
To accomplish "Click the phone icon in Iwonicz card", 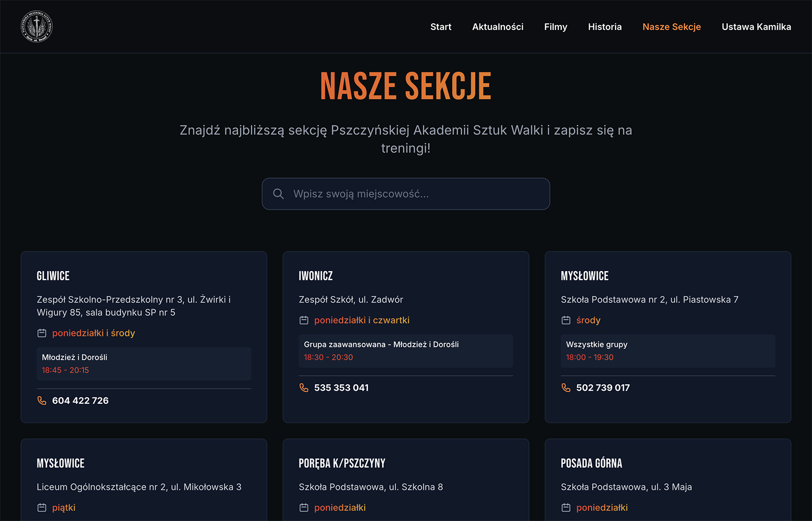I will [x=304, y=388].
